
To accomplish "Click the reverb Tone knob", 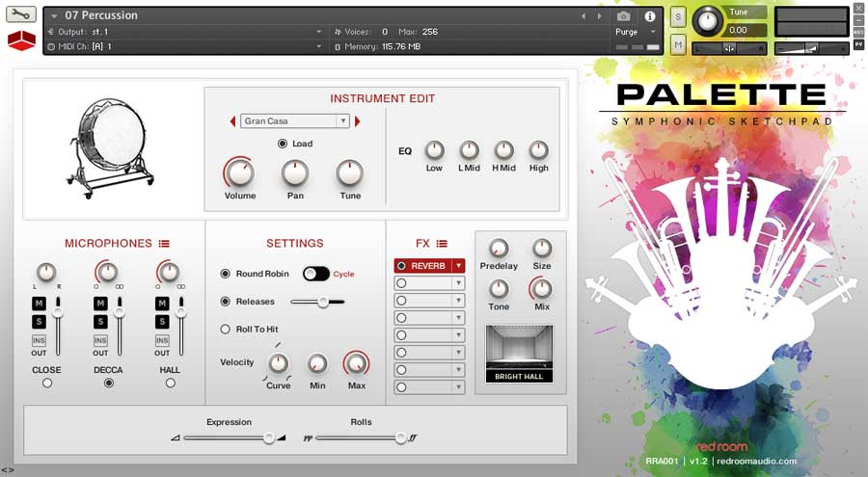I will point(499,288).
